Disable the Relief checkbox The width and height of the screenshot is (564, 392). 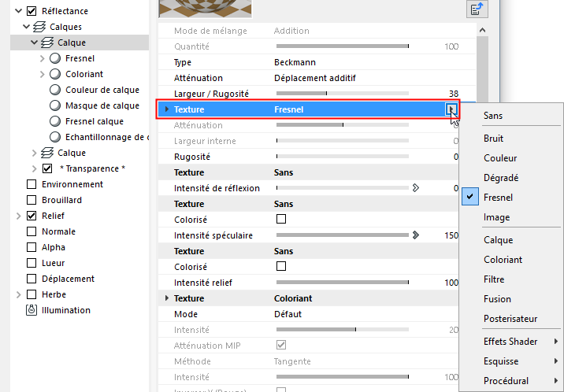point(32,216)
